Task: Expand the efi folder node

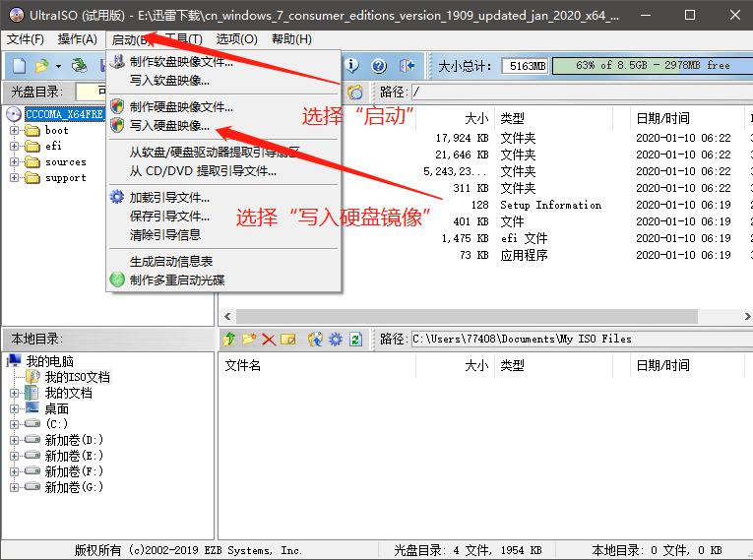Action: pos(14,146)
